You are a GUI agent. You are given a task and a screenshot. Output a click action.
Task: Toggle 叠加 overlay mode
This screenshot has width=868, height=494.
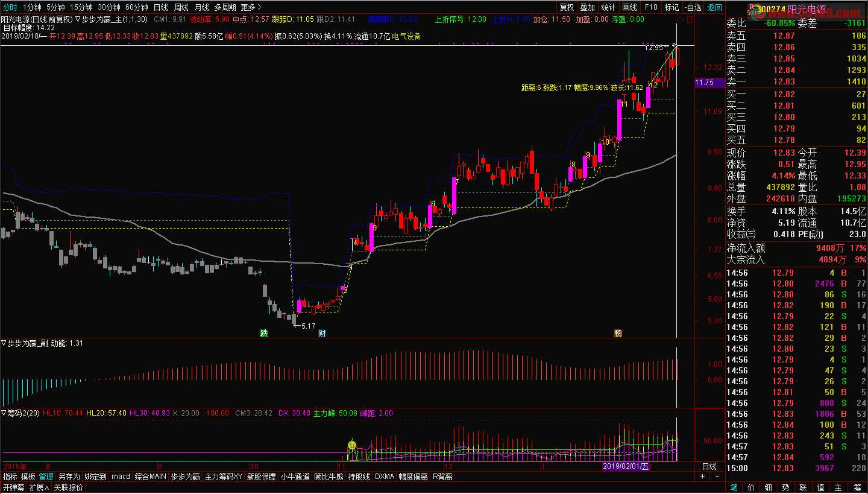pyautogui.click(x=587, y=7)
